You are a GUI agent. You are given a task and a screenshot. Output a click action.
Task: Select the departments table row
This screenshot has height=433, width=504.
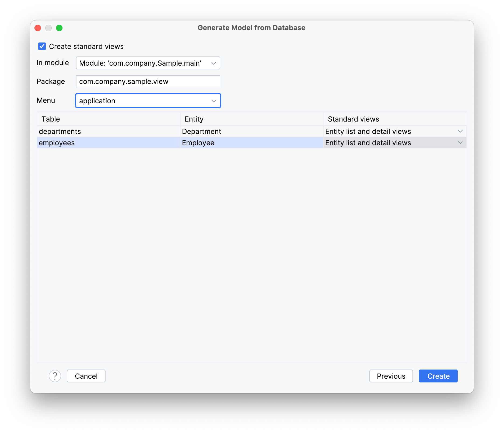(252, 131)
